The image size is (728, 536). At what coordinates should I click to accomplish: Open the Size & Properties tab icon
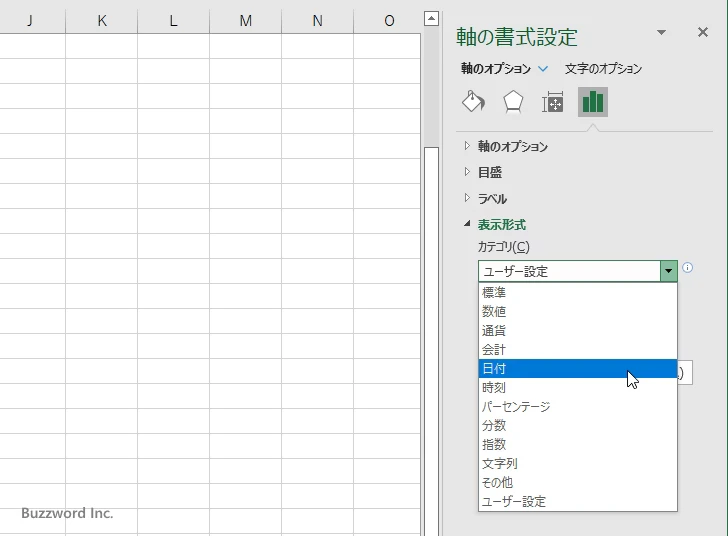552,102
